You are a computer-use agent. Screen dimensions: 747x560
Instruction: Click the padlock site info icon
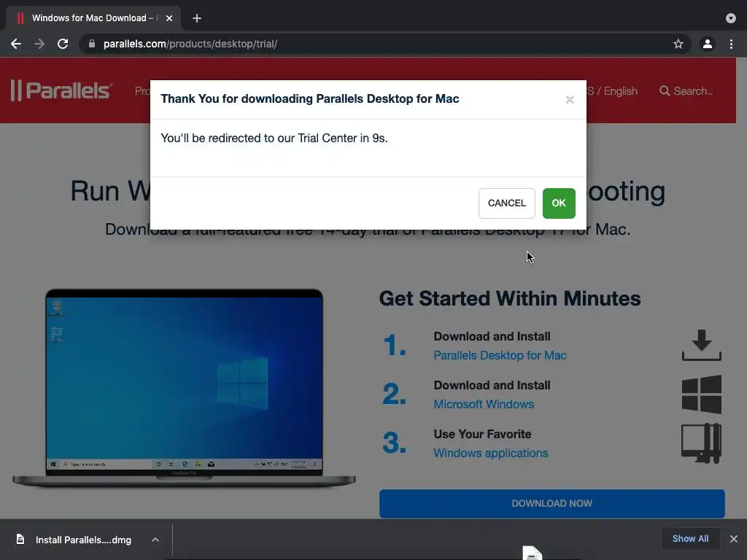coord(92,44)
